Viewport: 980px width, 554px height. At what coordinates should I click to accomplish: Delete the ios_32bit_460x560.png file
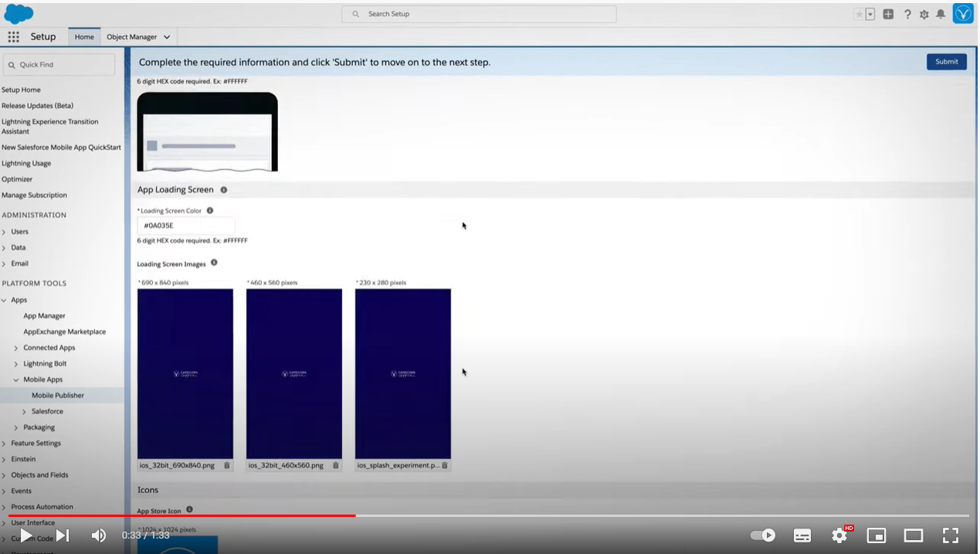click(x=336, y=465)
